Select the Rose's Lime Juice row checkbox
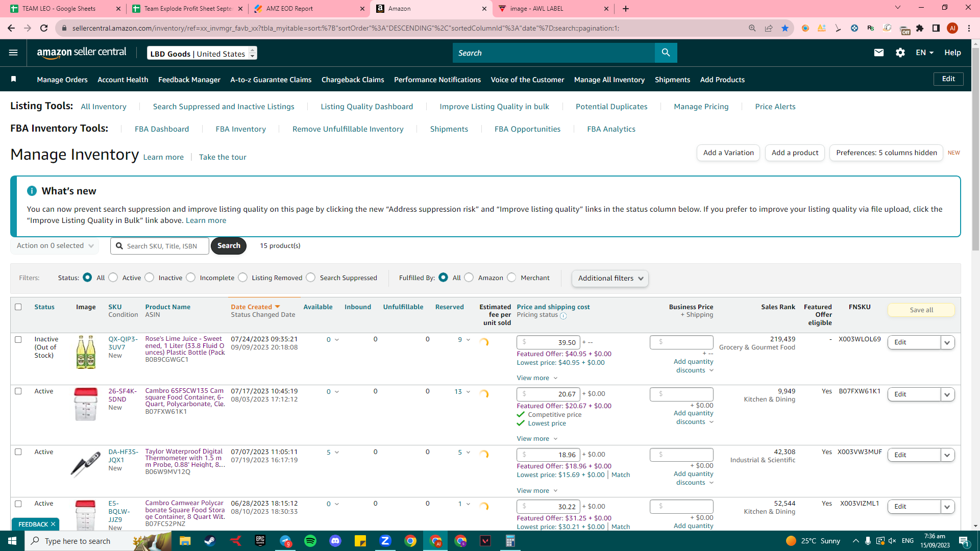This screenshot has height=551, width=980. pyautogui.click(x=18, y=339)
